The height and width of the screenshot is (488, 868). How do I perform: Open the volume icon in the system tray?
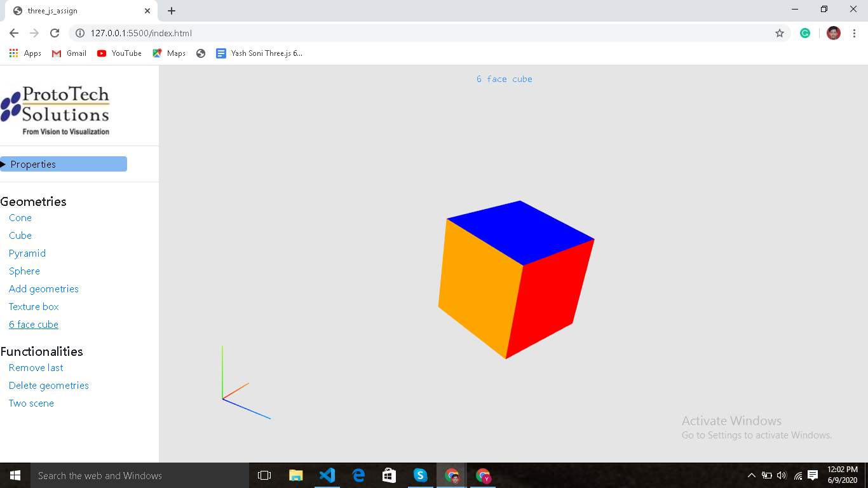[x=781, y=475]
